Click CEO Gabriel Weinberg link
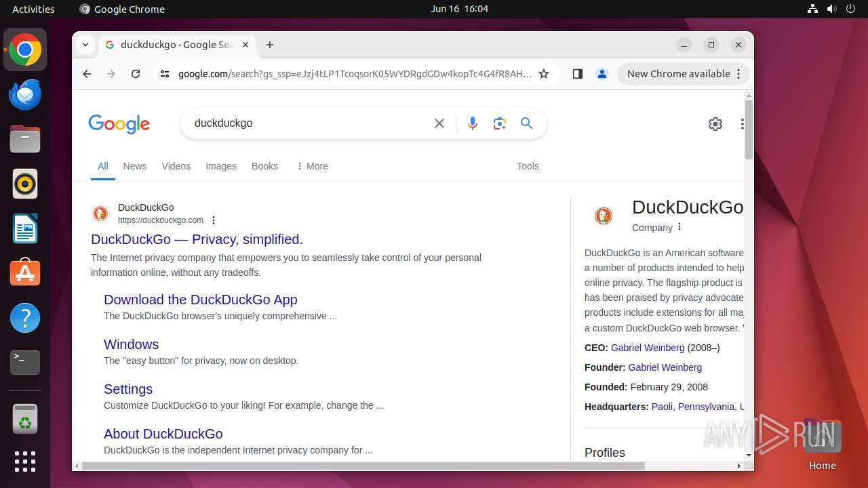 point(648,348)
